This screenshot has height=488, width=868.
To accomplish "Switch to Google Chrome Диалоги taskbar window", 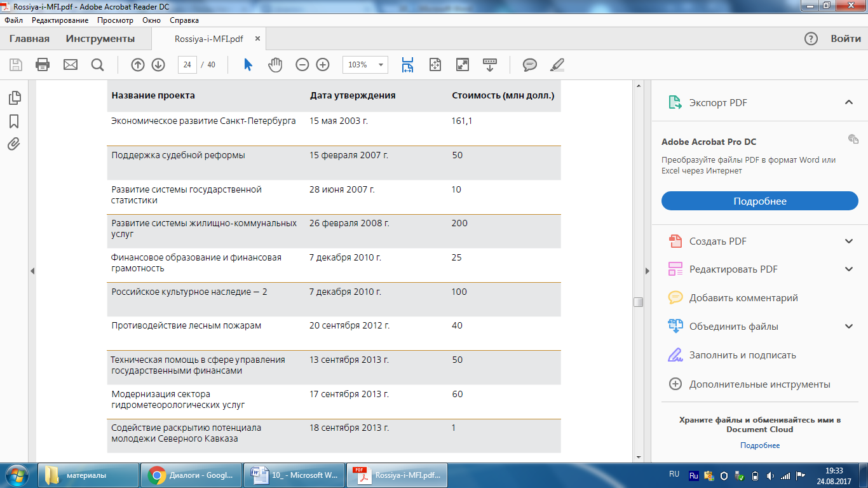I will coord(192,475).
